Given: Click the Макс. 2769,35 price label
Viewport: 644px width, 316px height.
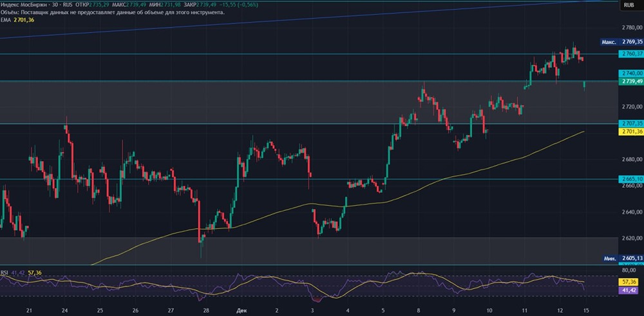Looking at the screenshot, I should tap(621, 42).
